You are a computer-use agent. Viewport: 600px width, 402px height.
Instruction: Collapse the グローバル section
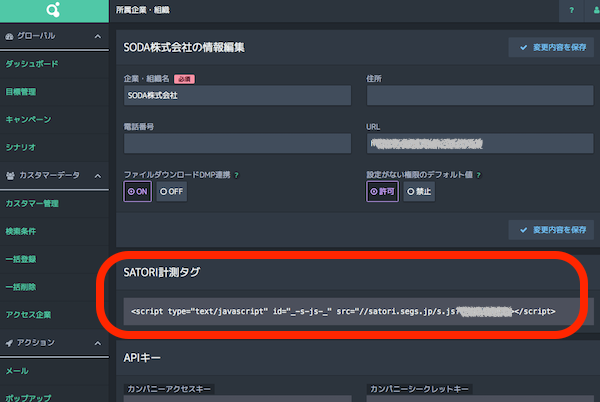(98, 36)
